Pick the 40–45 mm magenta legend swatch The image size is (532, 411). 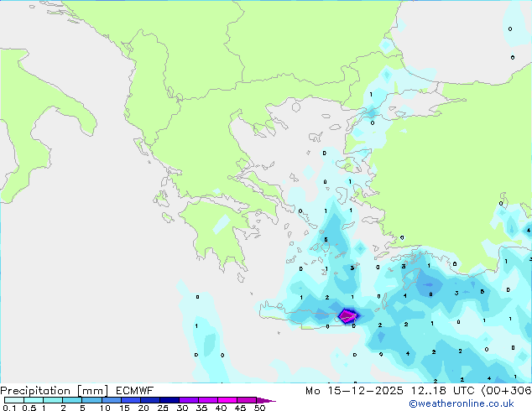(227, 400)
